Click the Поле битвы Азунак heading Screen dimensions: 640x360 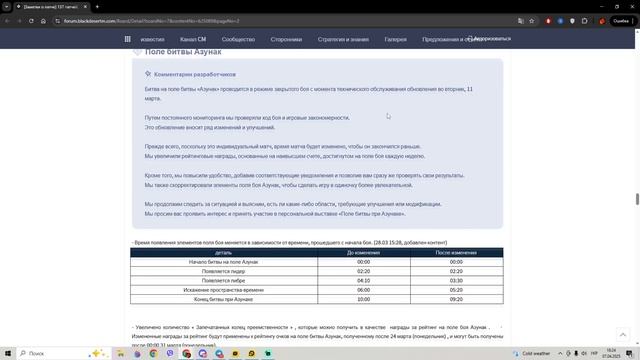click(183, 52)
